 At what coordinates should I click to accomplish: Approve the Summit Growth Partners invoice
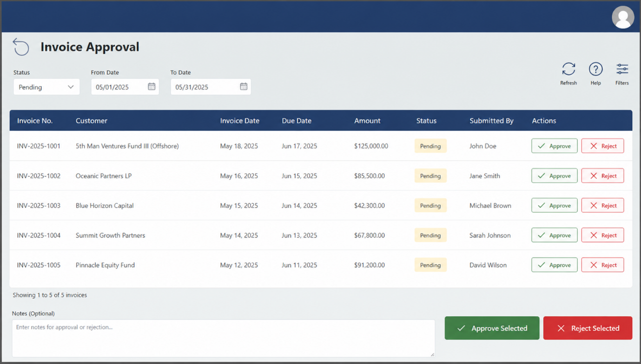click(x=555, y=235)
